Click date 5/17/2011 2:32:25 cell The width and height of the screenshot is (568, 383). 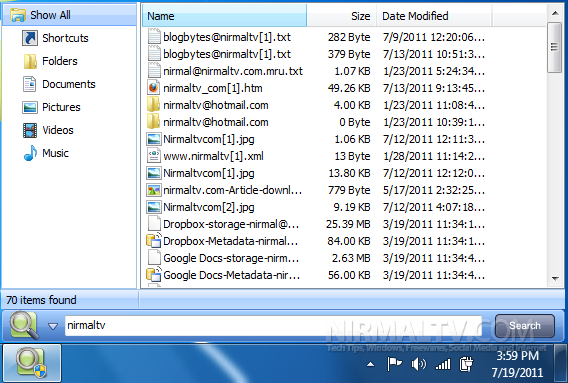434,190
